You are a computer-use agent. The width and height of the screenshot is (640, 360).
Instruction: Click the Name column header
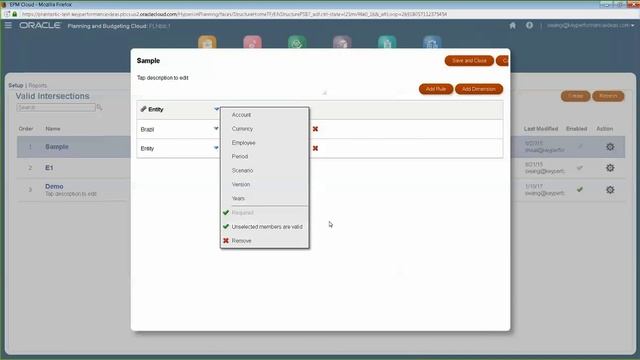pos(53,129)
